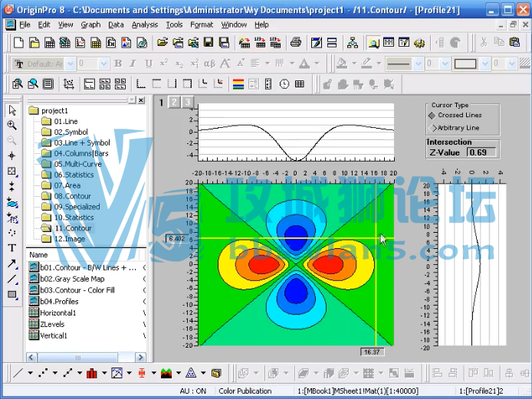Switch to layer 3 tab
Image resolution: width=532 pixels, height=399 pixels.
pyautogui.click(x=188, y=102)
